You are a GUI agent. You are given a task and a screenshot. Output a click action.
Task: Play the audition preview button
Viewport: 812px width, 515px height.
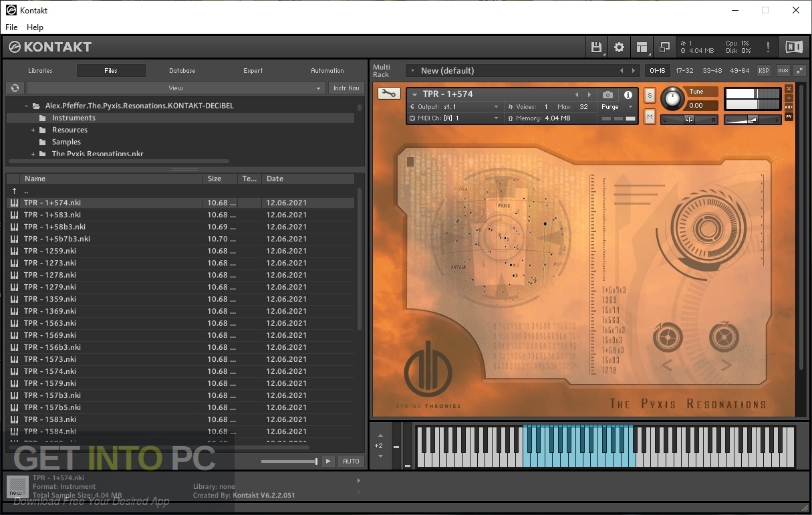[x=328, y=461]
